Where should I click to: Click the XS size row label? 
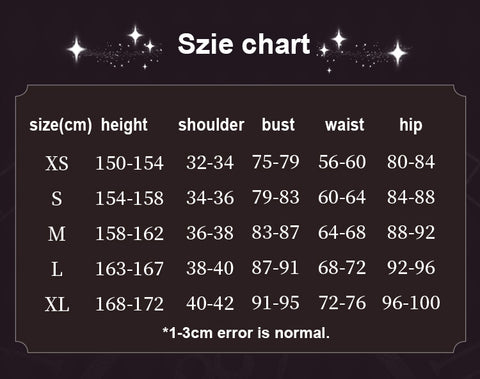point(57,163)
